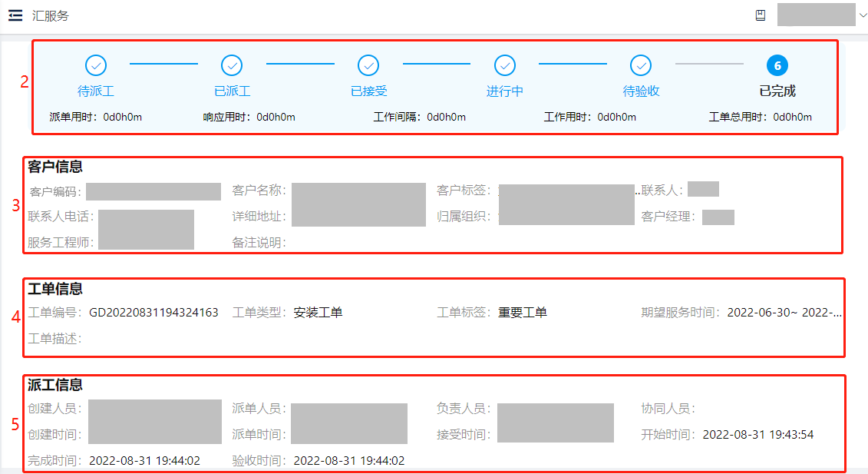Click the 客户经理 label
Screen dimensions: 868x474
[x=668, y=216]
